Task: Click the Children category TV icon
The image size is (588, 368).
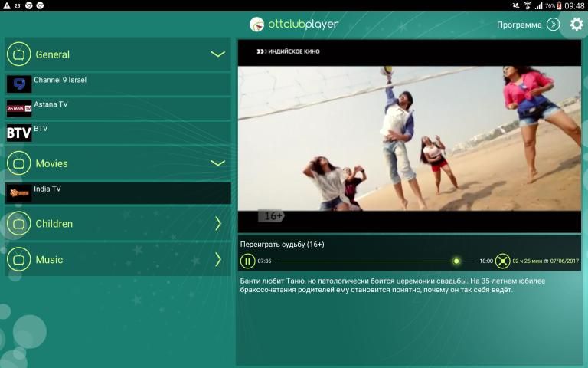Action: 19,224
